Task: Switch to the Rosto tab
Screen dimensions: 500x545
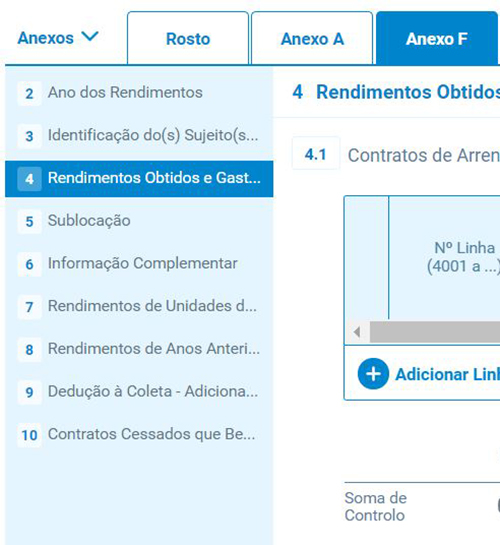Action: pos(188,38)
